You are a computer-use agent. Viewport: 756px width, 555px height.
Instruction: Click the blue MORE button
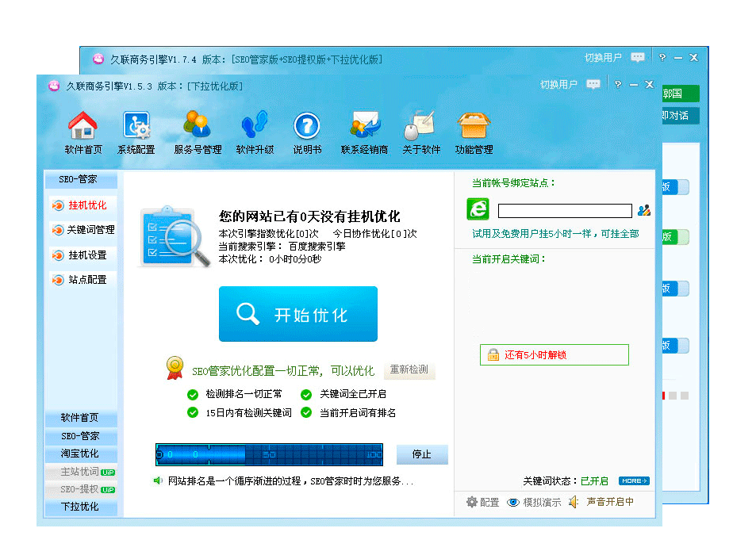(x=634, y=480)
